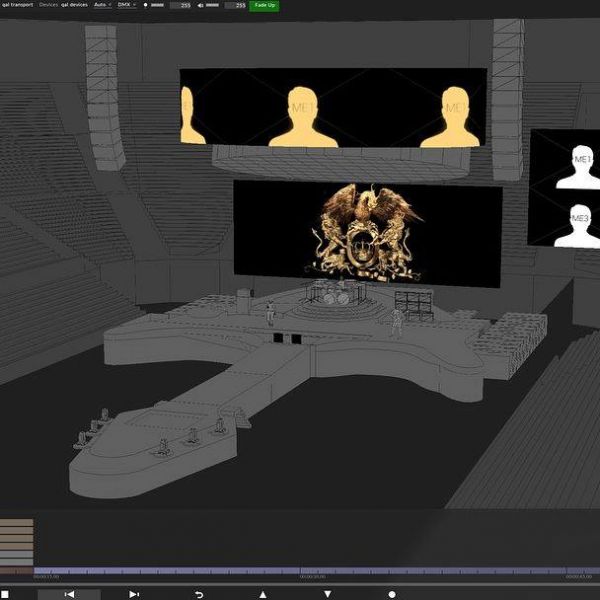Click the up triangle transport icon

pos(263,594)
